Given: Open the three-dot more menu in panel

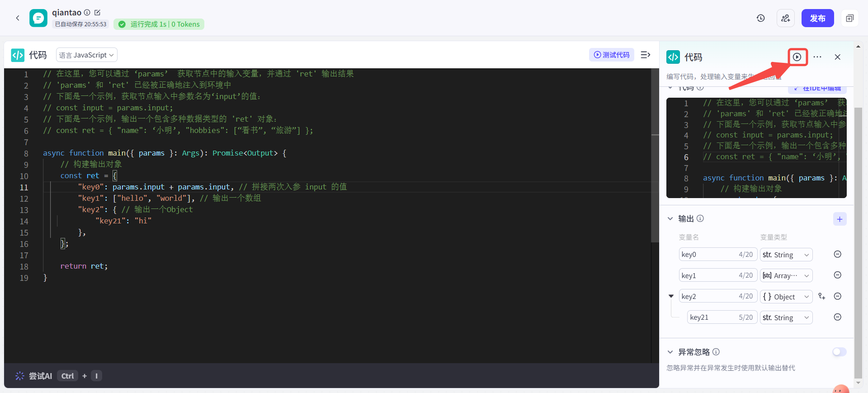Looking at the screenshot, I should click(x=817, y=57).
